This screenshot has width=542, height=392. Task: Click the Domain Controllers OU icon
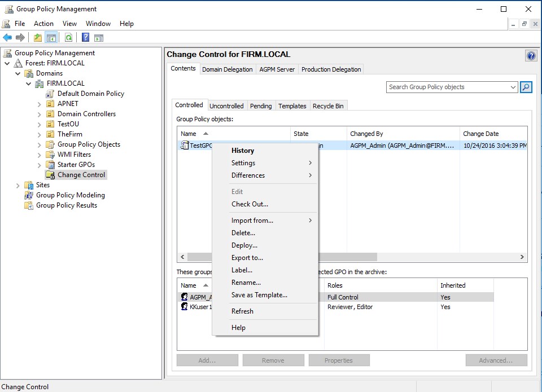tap(50, 114)
